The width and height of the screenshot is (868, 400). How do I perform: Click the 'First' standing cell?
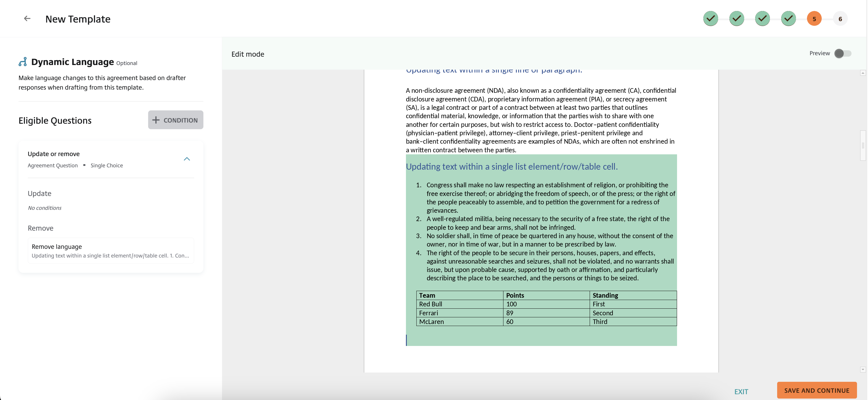(x=633, y=304)
